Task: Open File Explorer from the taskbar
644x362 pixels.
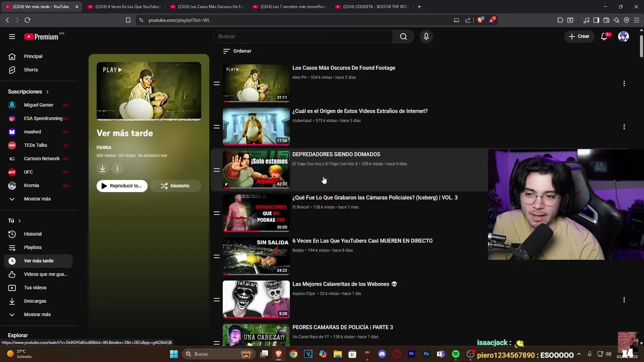Action: 338,354
